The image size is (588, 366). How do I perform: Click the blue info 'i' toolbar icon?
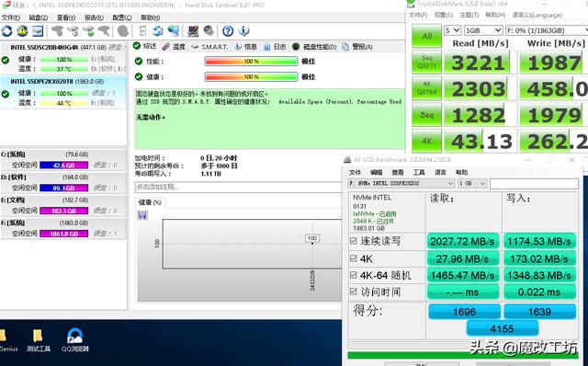243,31
